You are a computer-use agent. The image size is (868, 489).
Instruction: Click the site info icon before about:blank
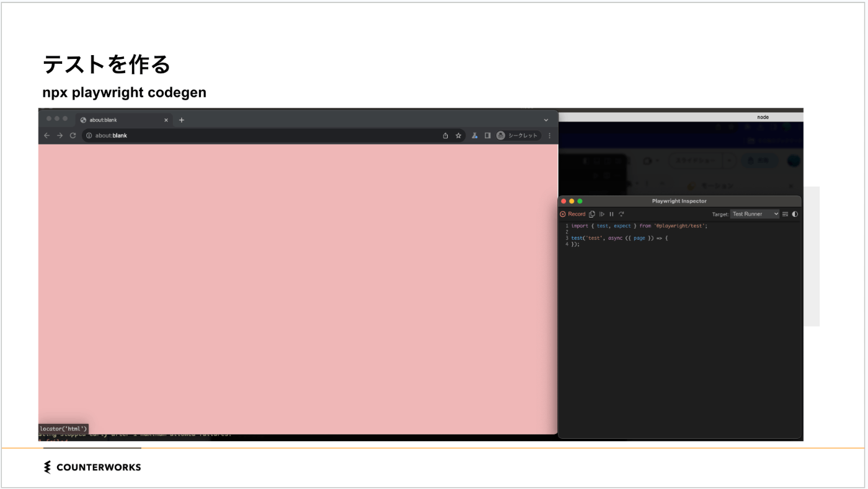pyautogui.click(x=89, y=135)
